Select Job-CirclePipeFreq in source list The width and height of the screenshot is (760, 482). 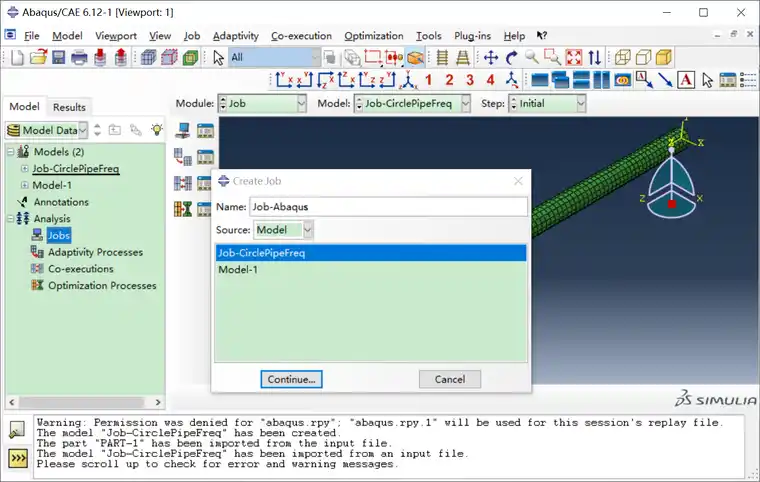(x=371, y=253)
